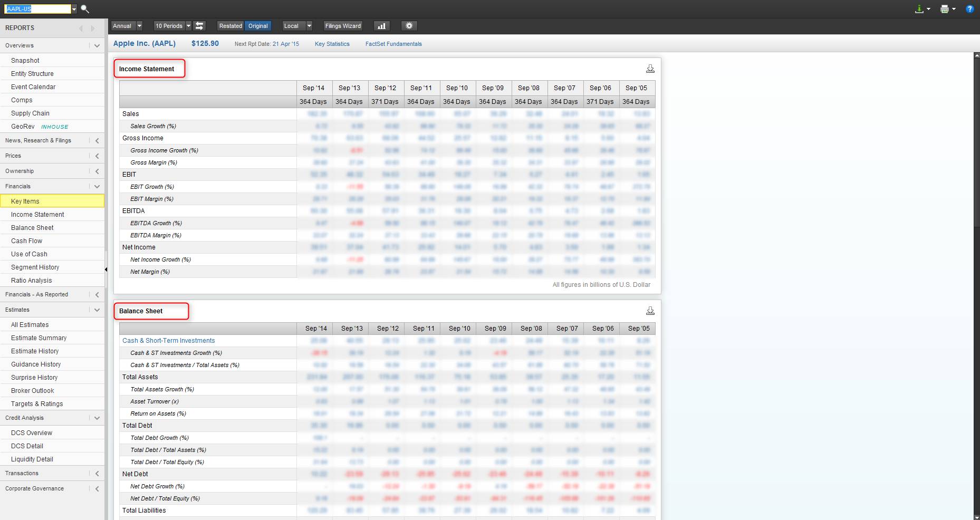Collapse the Credit Analysis section
The width and height of the screenshot is (980, 520).
pos(97,418)
